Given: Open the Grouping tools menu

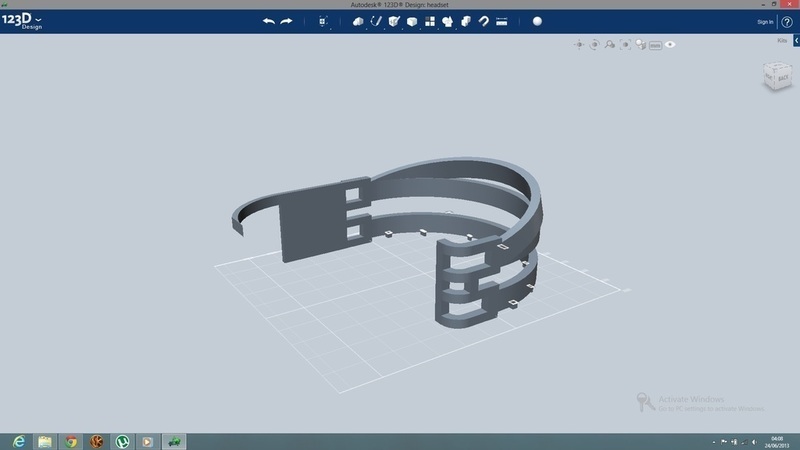Looking at the screenshot, I should coord(447,21).
